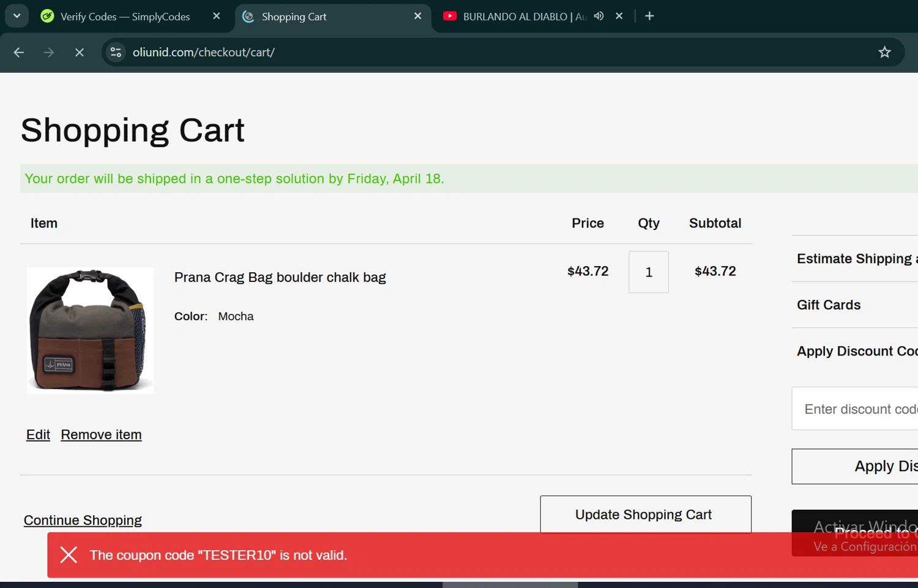Click the Enter discount code field
Screen dimensions: 918x588
click(856, 409)
